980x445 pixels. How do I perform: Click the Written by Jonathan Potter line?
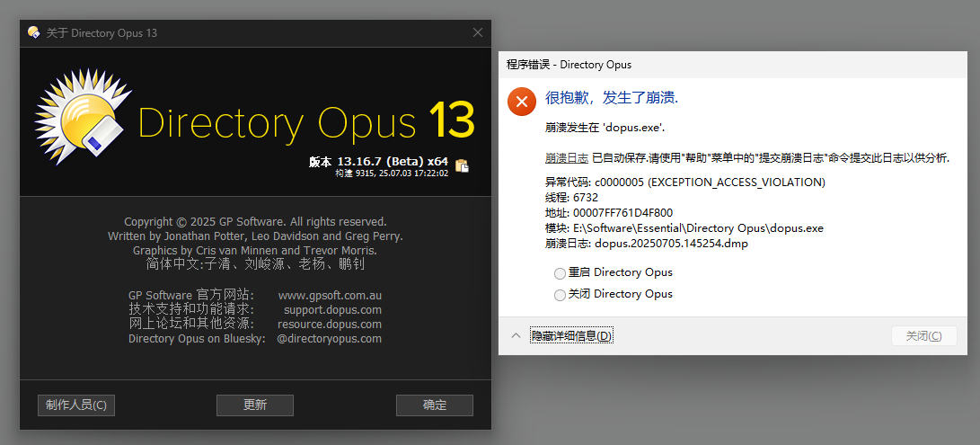point(256,236)
